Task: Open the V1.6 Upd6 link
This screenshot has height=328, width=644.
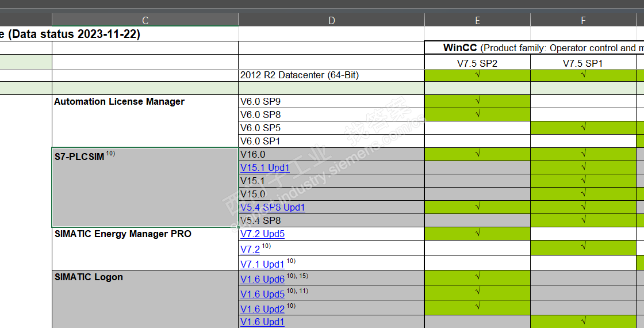Action: [262, 279]
